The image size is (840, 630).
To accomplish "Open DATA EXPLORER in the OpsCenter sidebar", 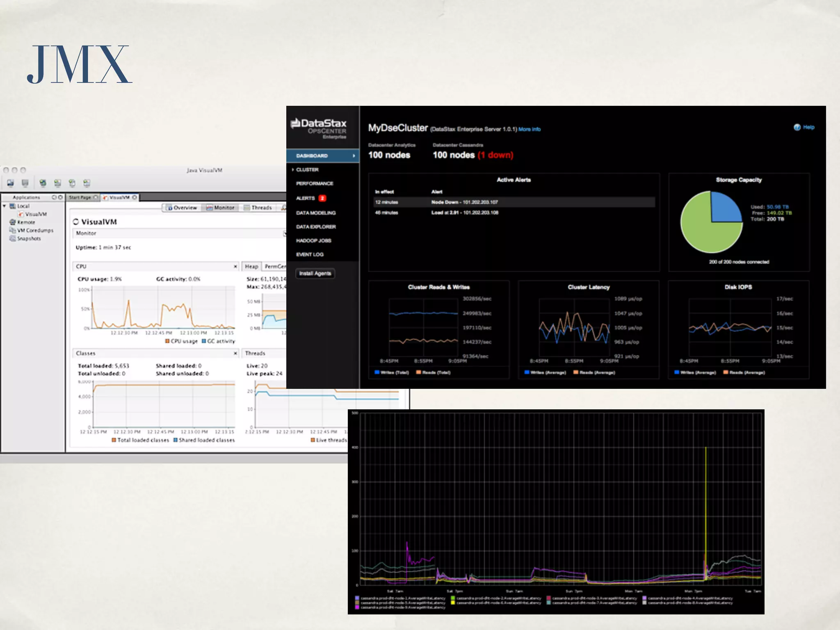I will click(316, 227).
